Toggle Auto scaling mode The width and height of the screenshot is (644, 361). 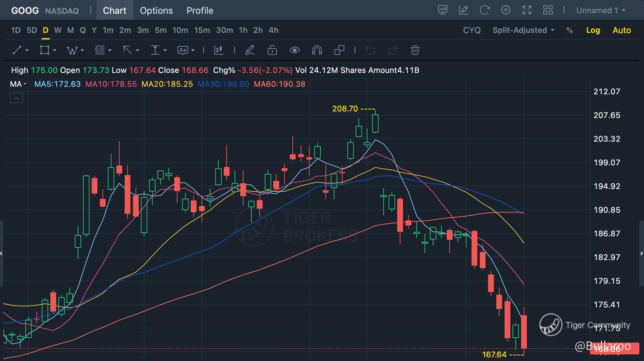point(622,30)
